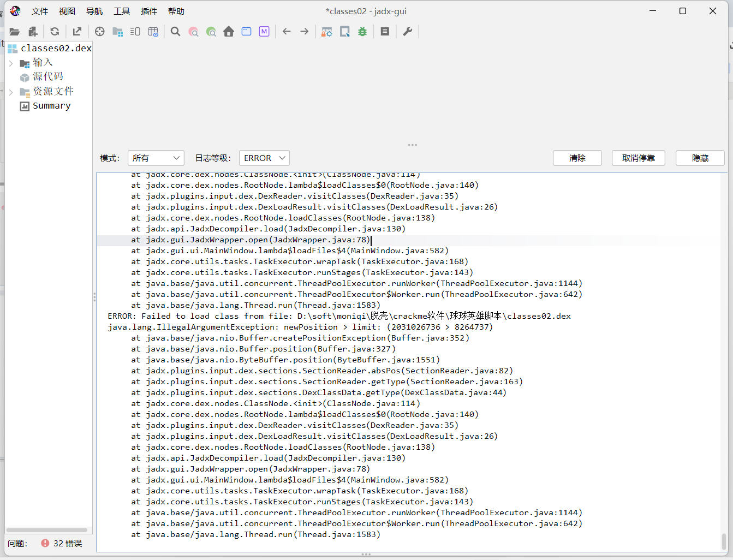Open the 模式 dropdown showing 所有

pos(156,158)
